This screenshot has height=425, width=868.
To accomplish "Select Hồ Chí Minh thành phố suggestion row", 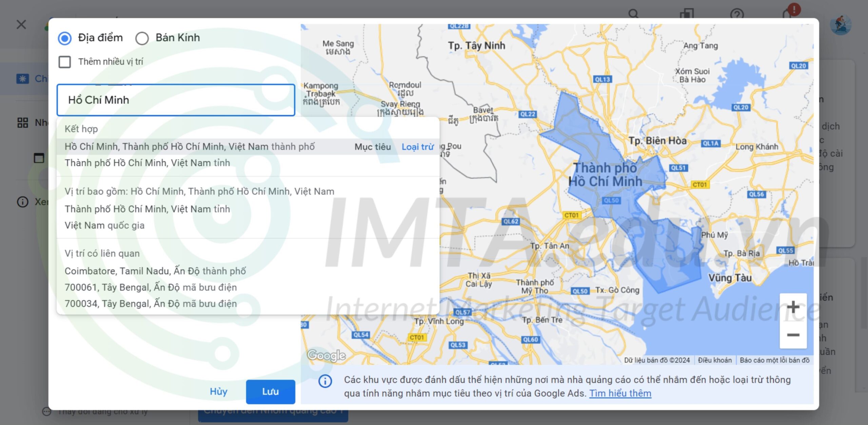I will (x=248, y=147).
